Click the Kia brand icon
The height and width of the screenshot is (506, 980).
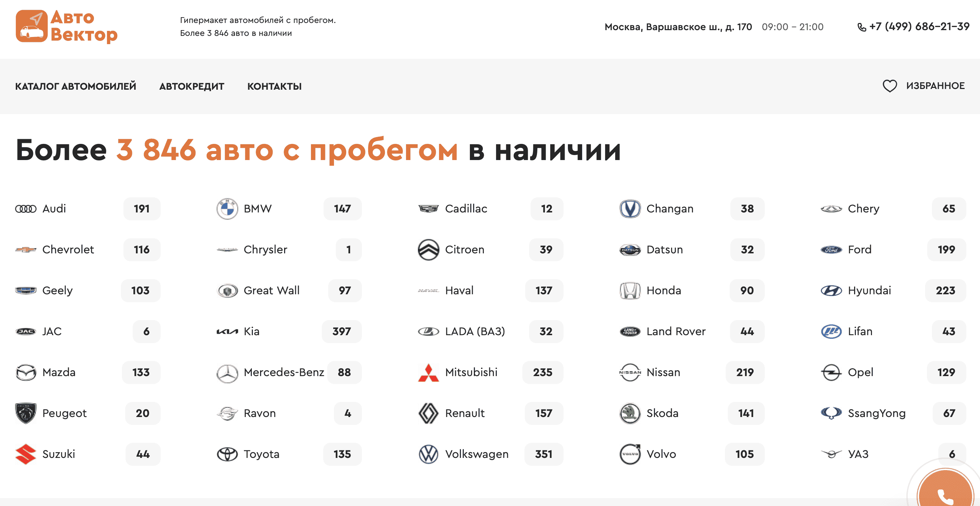227,332
